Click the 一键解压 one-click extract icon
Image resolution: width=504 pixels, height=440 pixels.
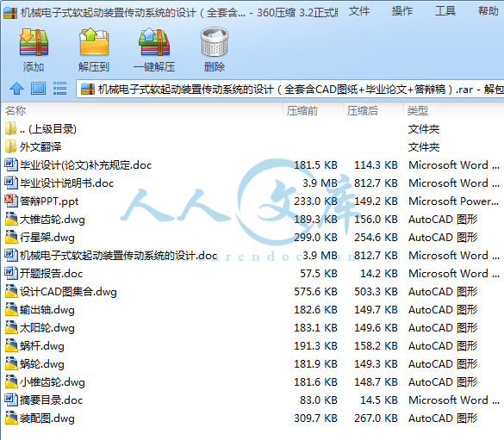(154, 42)
